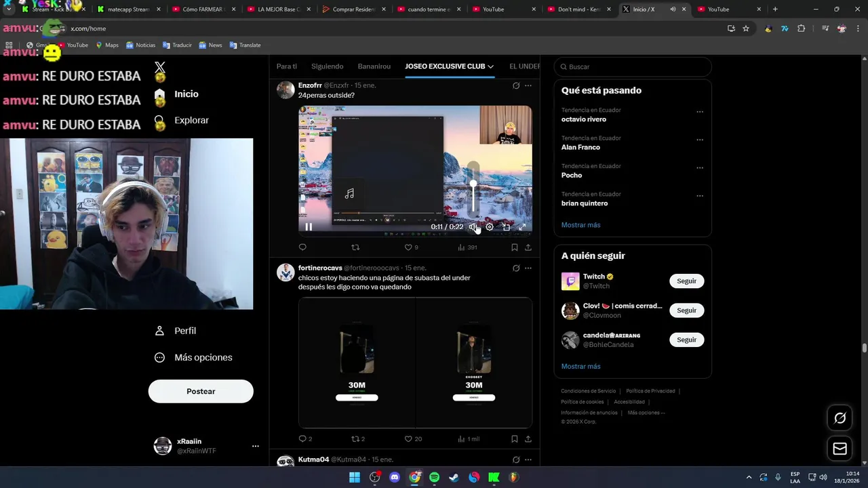Open options for brian quintero trend
Image resolution: width=868 pixels, height=488 pixels.
coord(700,196)
